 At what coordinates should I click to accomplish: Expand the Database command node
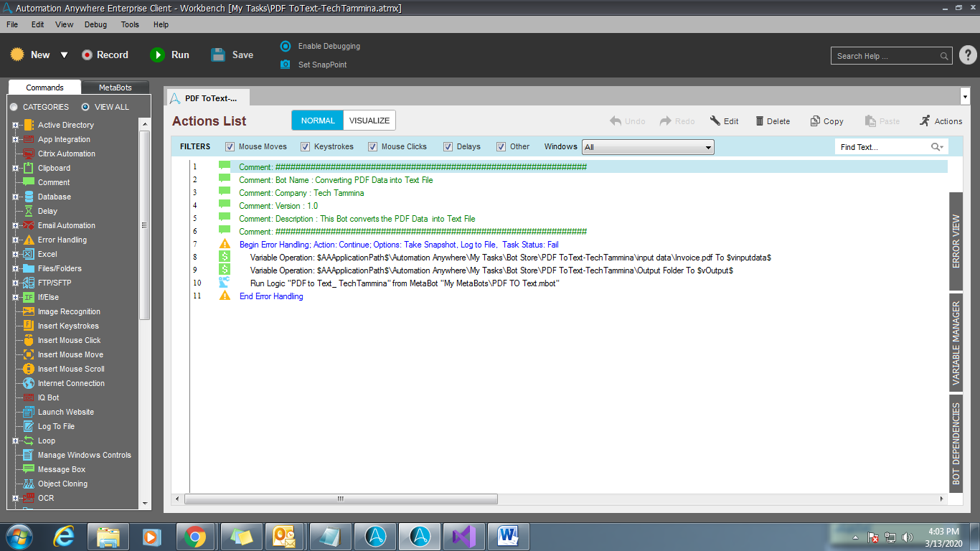(15, 197)
